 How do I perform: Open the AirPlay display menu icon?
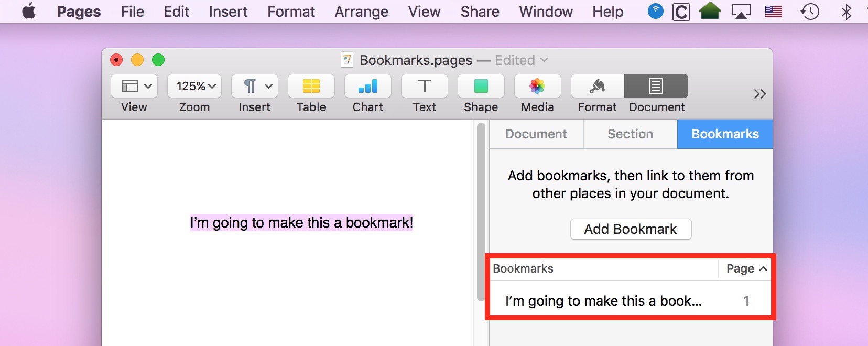[741, 12]
